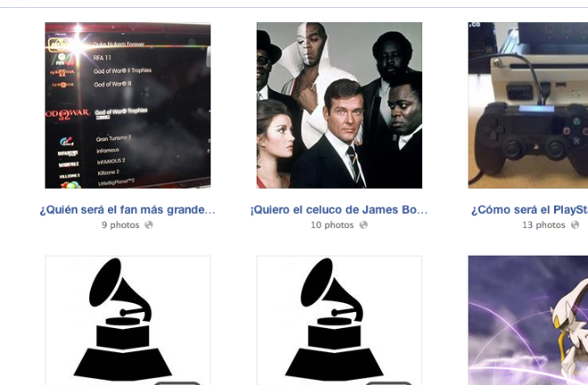This screenshot has height=385, width=588.
Task: Click the '10 photos' count text
Action: 332,225
